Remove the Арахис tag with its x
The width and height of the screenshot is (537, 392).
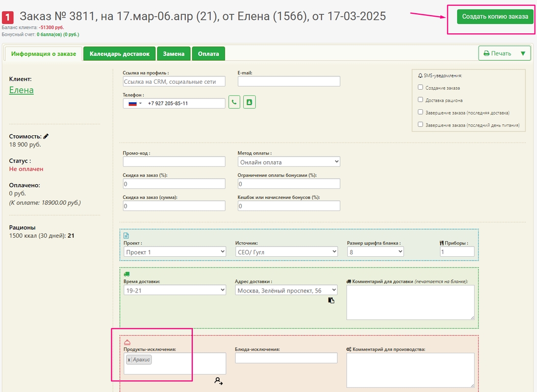pos(129,360)
